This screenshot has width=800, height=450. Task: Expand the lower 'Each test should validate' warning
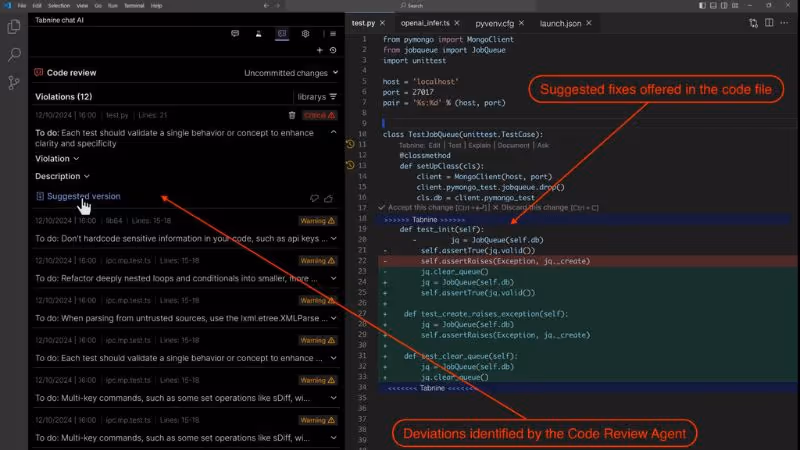coord(333,358)
